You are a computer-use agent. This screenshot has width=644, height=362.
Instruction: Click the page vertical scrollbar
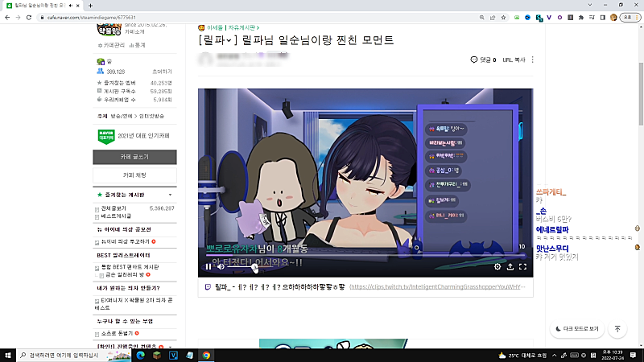pyautogui.click(x=641, y=94)
